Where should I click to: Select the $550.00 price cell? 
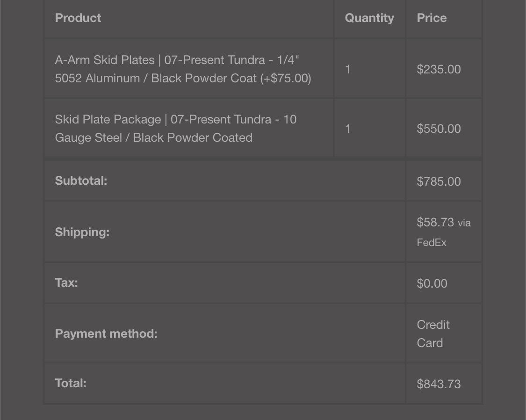(x=439, y=129)
